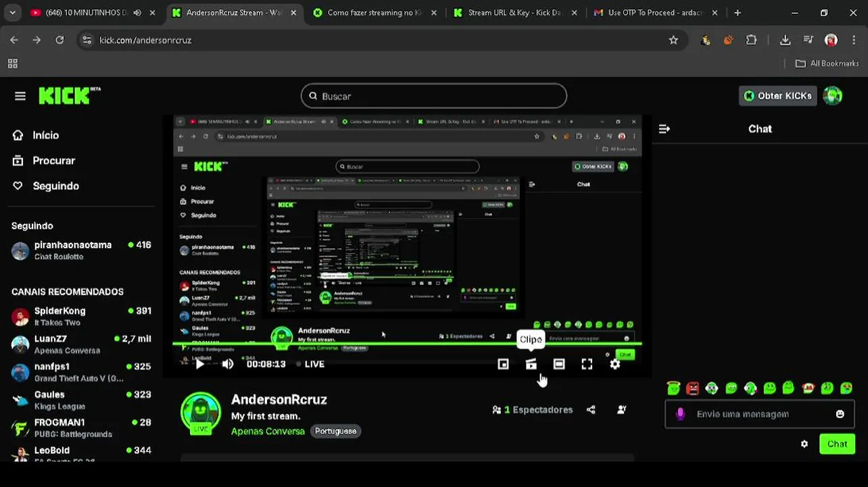The height and width of the screenshot is (487, 868).
Task: Collapse the chat panel icon
Action: point(664,129)
